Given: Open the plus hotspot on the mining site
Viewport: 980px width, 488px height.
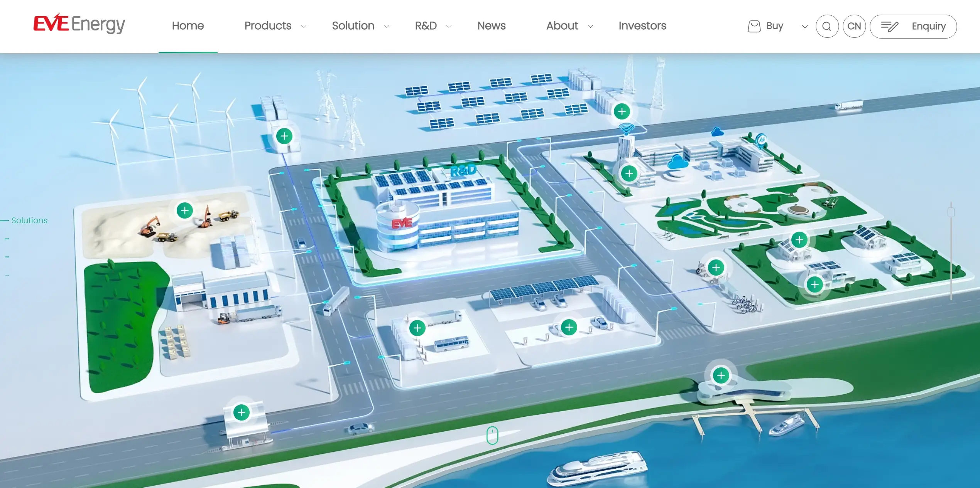Looking at the screenshot, I should pyautogui.click(x=185, y=210).
